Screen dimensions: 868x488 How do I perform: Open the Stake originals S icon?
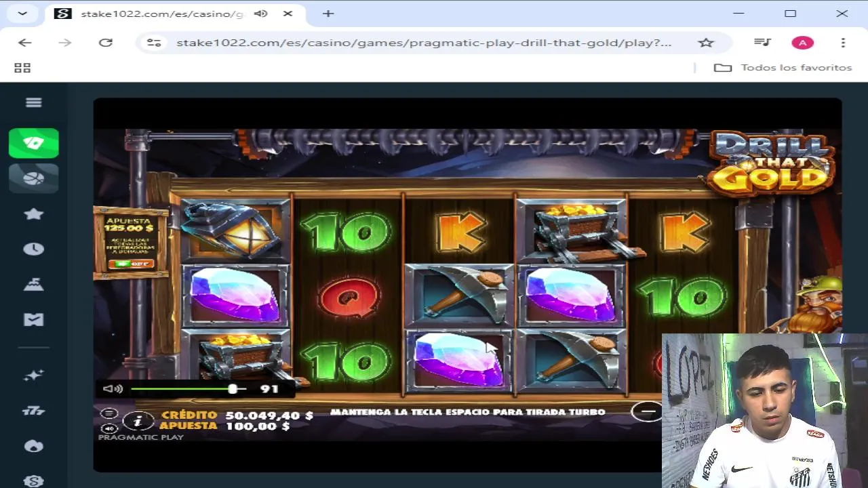[x=33, y=481]
